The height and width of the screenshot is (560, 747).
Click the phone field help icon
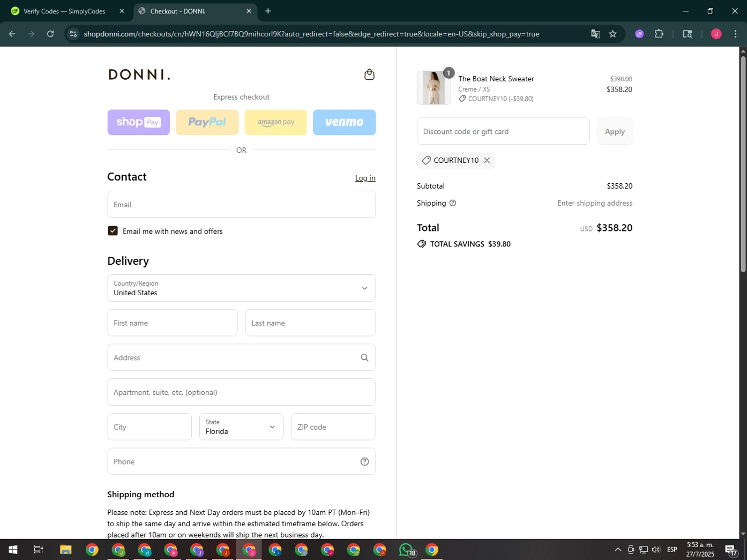coord(365,461)
